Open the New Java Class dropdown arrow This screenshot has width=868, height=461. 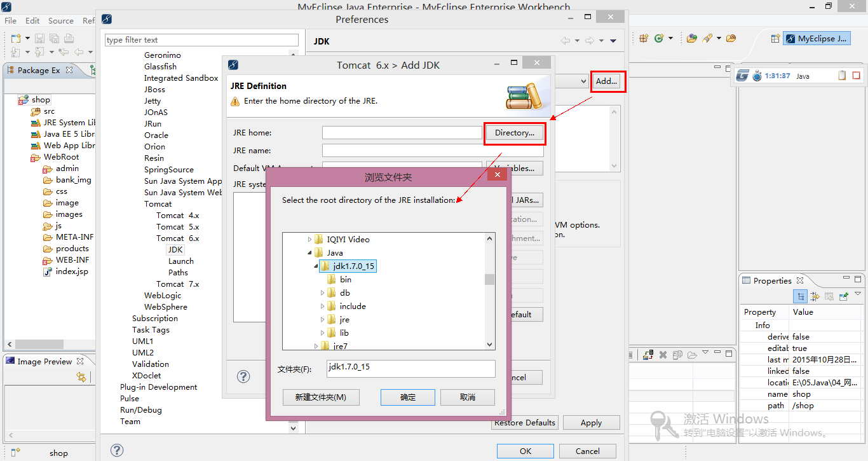[670, 39]
